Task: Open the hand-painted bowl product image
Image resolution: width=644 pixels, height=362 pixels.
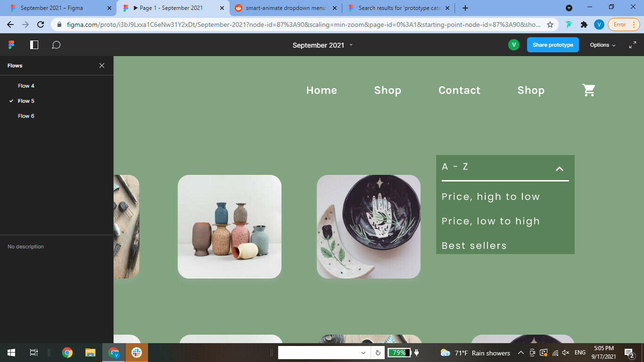Action: [369, 227]
